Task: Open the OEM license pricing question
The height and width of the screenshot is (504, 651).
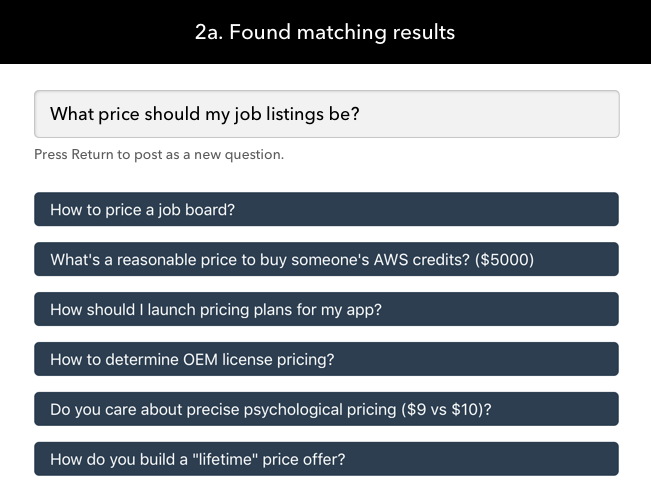Action: (x=326, y=360)
